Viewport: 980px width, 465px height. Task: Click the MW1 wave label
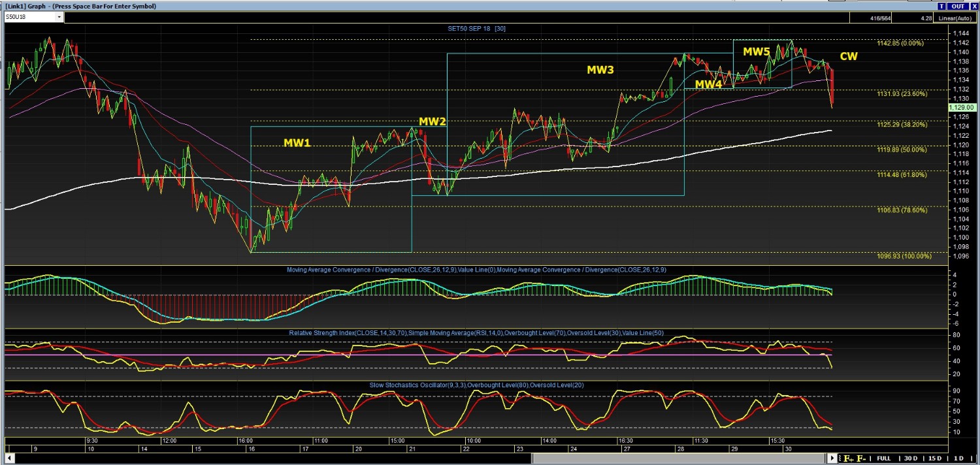[x=297, y=143]
